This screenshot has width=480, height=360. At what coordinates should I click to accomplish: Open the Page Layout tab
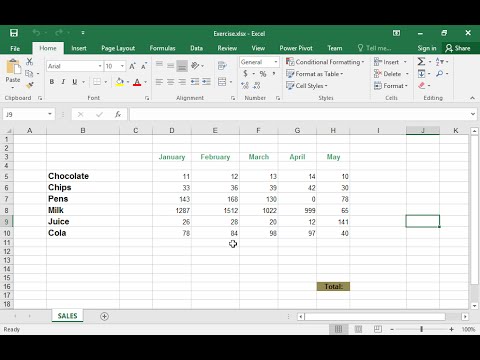coord(118,48)
